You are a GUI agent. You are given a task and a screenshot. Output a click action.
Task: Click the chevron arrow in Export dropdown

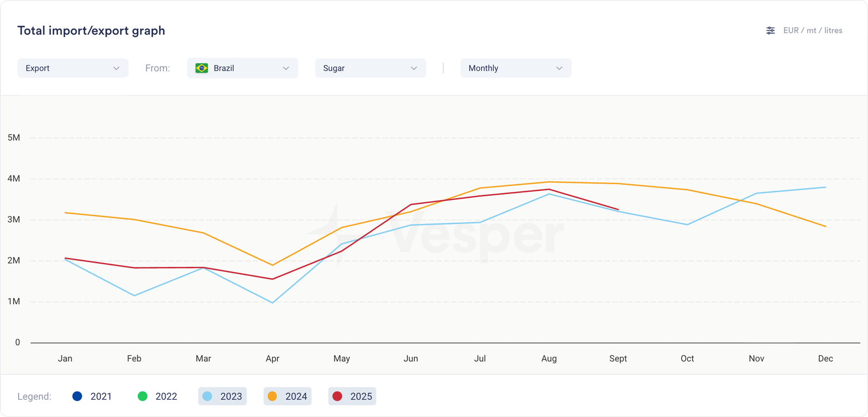[116, 68]
